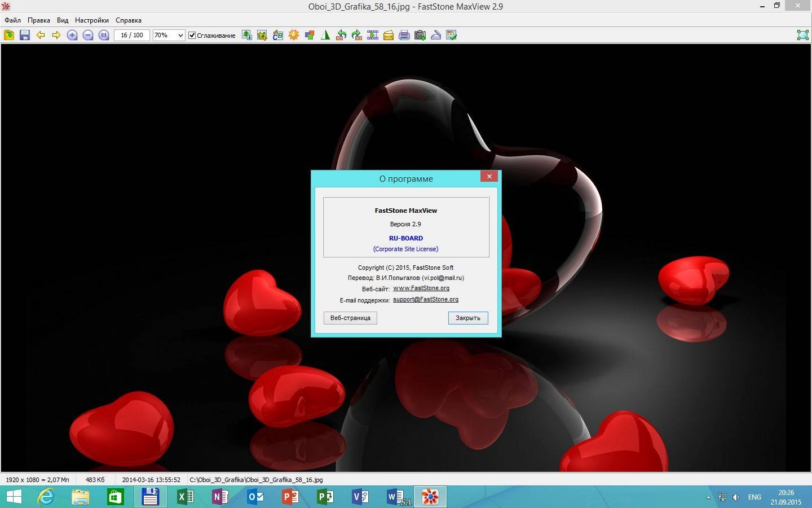
Task: Click the Zoom in magnifier icon
Action: pos(72,35)
